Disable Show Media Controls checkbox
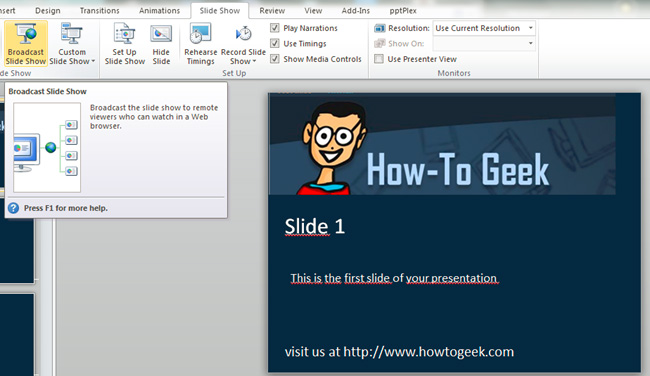Screen dimensions: 650x376 click(x=274, y=59)
